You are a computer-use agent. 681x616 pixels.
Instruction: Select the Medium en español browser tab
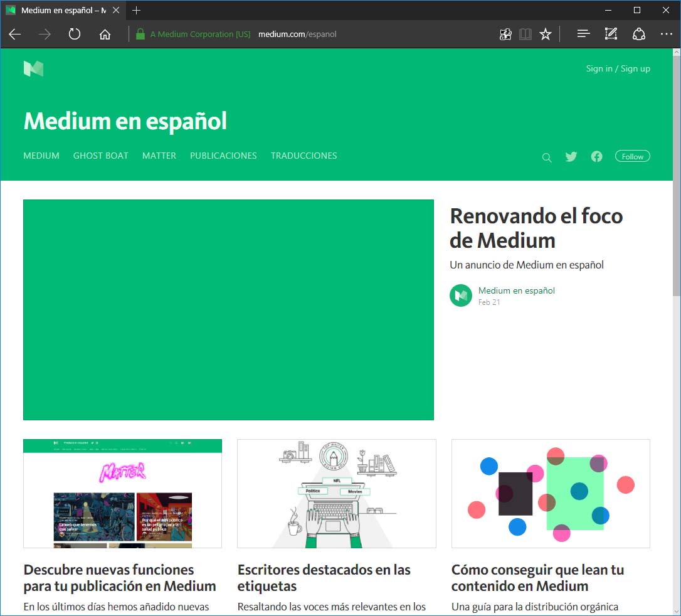pos(63,11)
